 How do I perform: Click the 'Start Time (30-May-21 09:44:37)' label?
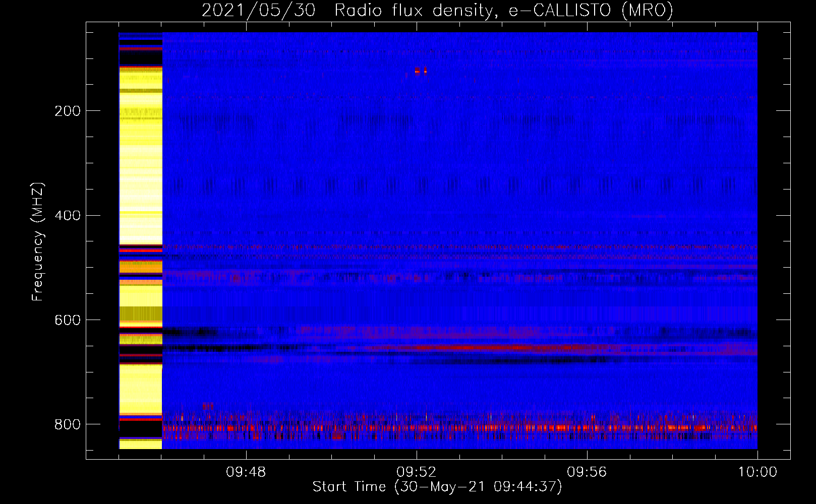437,487
